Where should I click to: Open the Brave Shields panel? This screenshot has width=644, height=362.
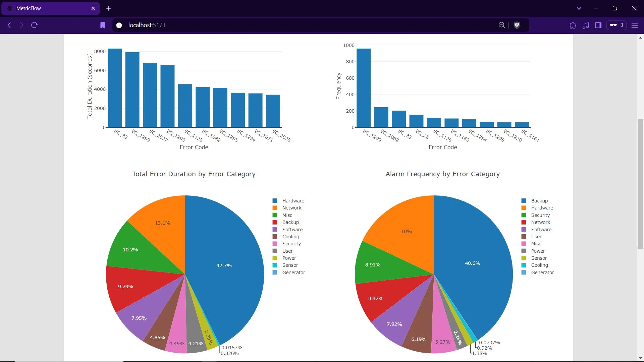(x=517, y=25)
